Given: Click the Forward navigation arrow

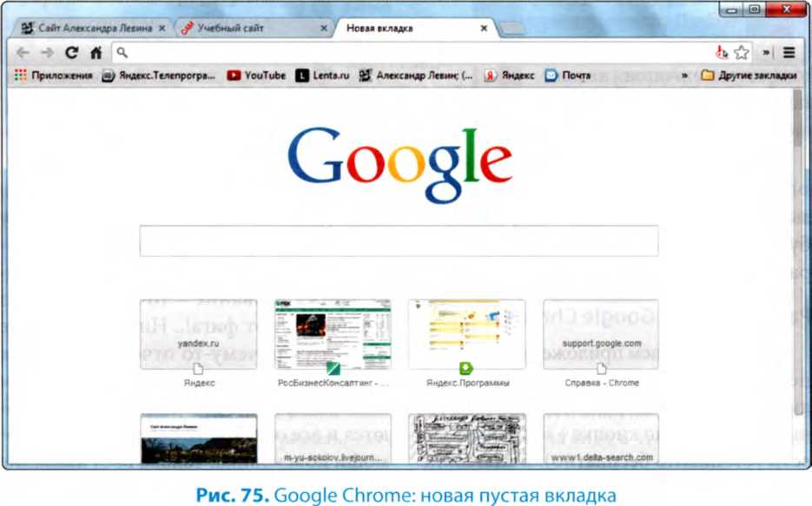Looking at the screenshot, I should 46,53.
